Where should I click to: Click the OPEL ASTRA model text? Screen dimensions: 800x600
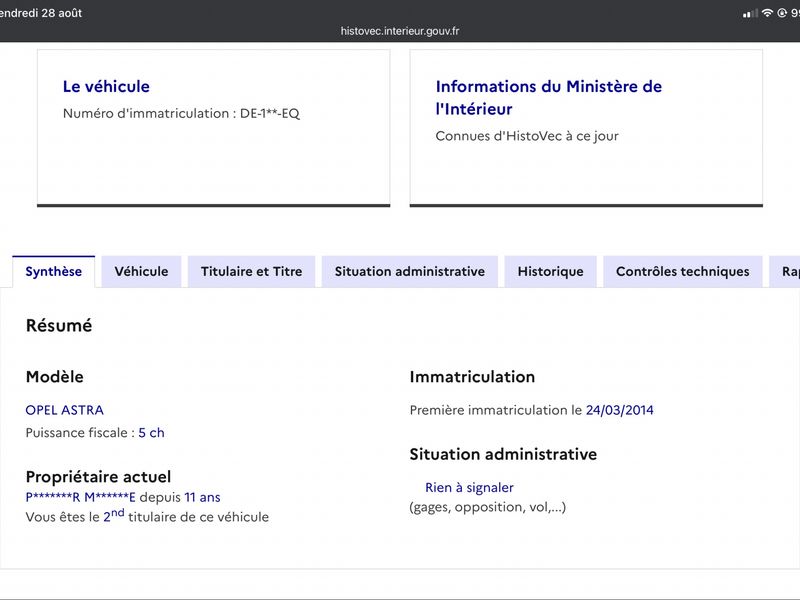point(65,410)
